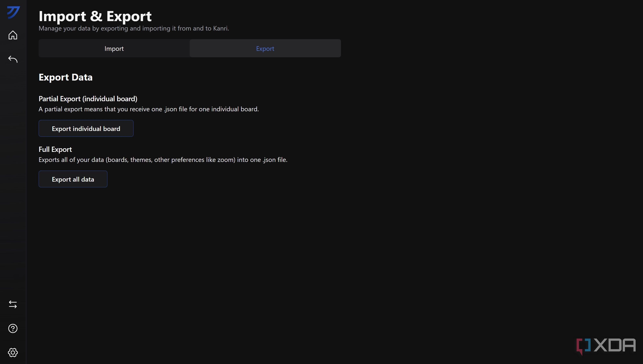Select the Export tab
Viewport: 643px width, 364px height.
coord(265,48)
